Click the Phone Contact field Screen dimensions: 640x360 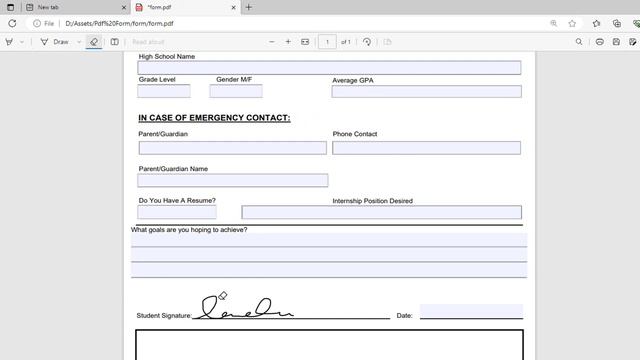coord(427,148)
